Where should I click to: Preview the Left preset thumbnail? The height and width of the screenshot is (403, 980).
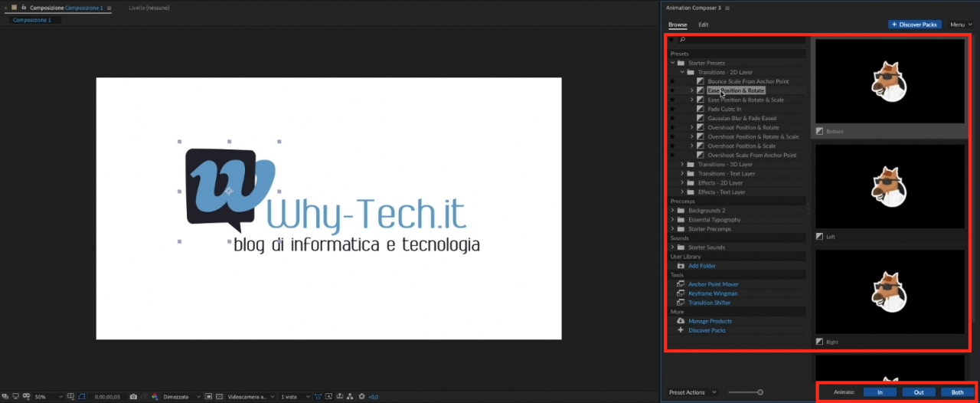(889, 186)
